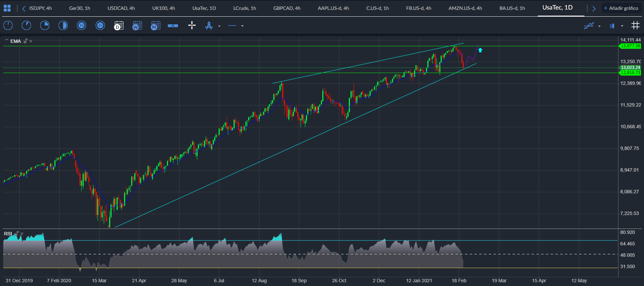Toggle the chart grid lines icon

click(635, 25)
